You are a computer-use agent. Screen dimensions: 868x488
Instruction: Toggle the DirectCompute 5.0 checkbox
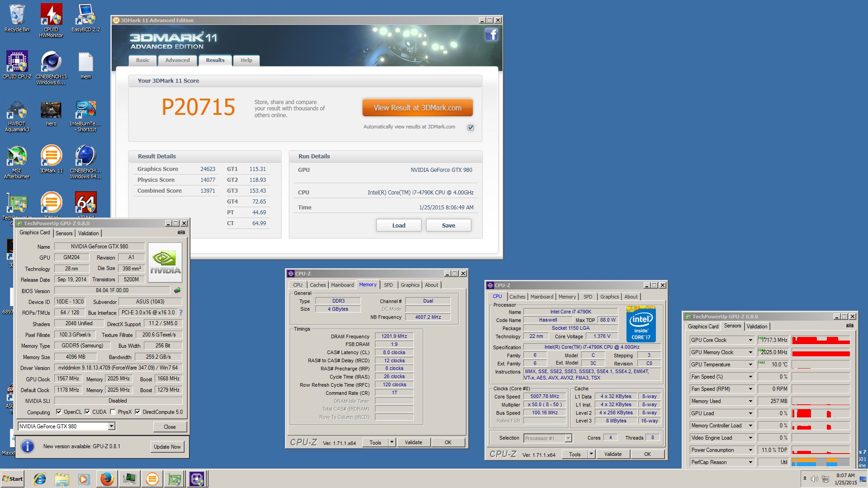[138, 412]
